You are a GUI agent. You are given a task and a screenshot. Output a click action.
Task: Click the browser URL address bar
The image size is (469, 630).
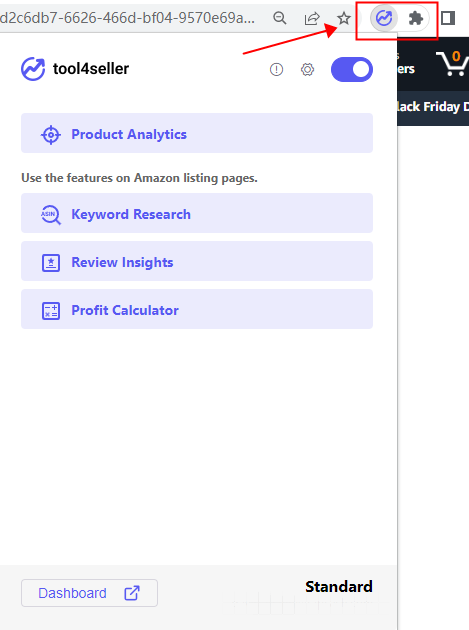coord(128,18)
